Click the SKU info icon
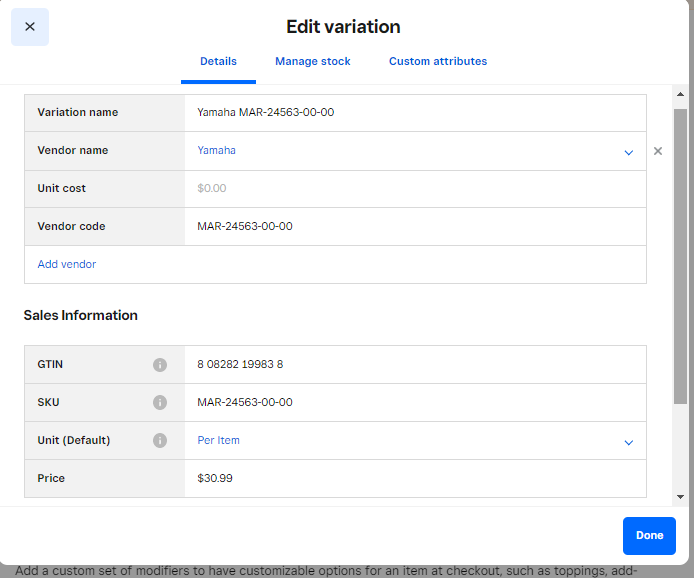694x578 pixels. coord(160,403)
